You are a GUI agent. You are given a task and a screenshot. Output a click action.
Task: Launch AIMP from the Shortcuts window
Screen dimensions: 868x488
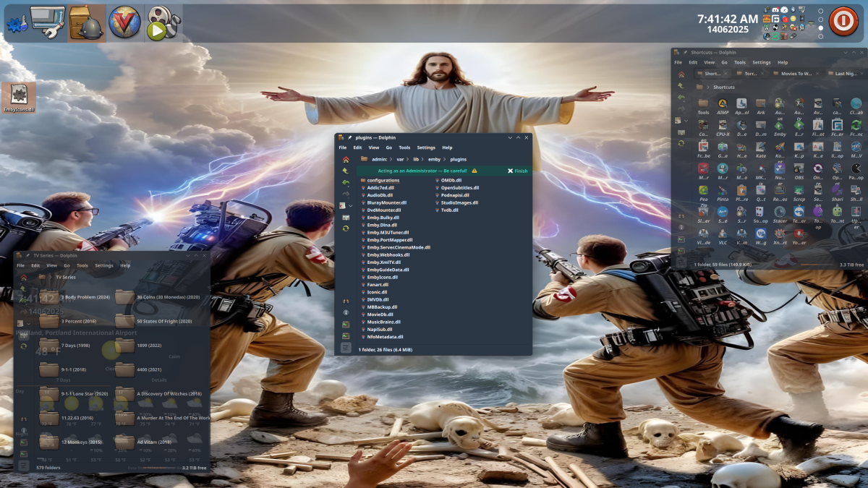coord(722,104)
